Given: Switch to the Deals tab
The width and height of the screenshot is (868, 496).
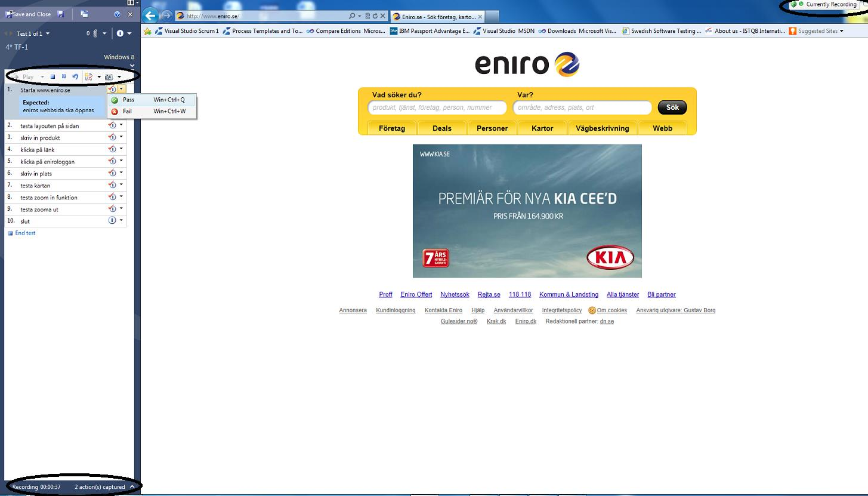Looking at the screenshot, I should pos(442,128).
